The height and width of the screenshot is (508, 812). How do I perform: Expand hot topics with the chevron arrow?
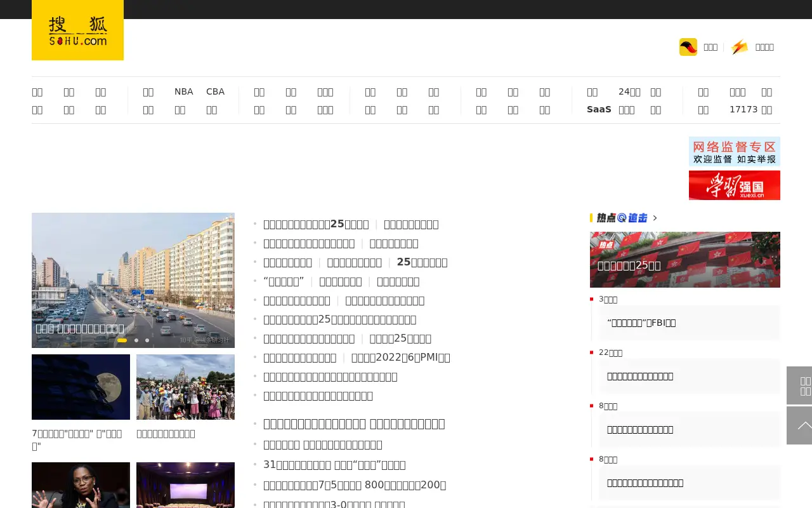pyautogui.click(x=655, y=218)
